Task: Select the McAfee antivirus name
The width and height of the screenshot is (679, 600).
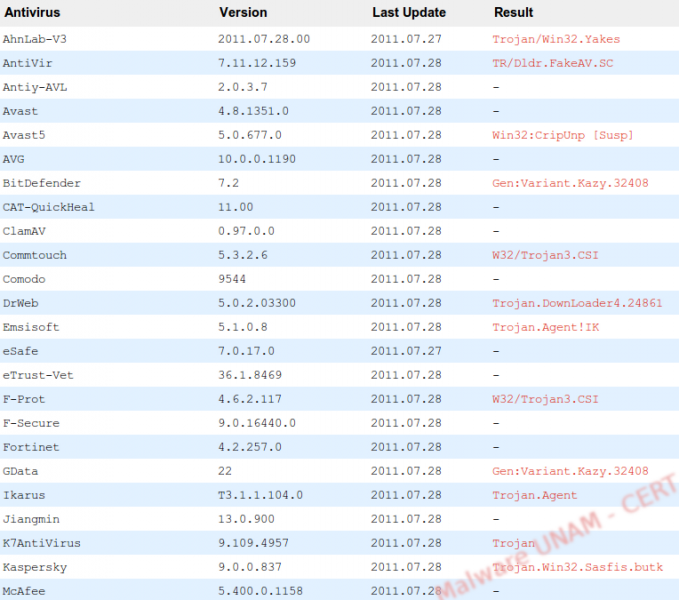Action: [24, 591]
